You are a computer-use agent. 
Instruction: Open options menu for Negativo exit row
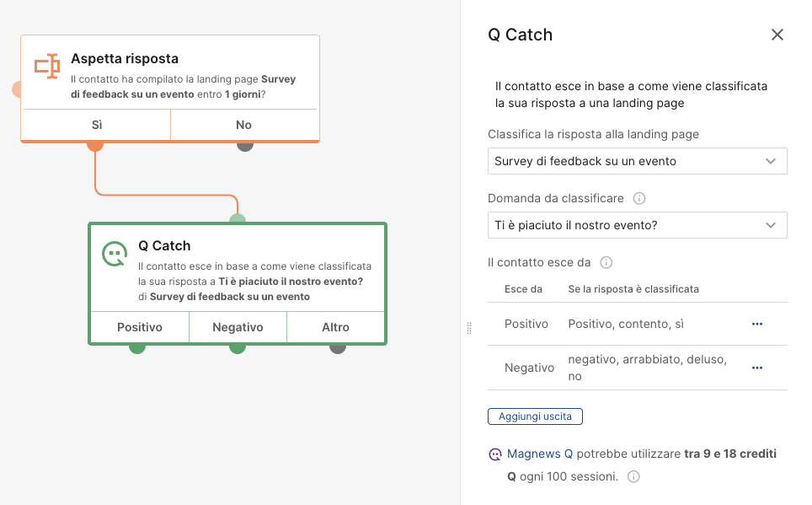coord(757,368)
